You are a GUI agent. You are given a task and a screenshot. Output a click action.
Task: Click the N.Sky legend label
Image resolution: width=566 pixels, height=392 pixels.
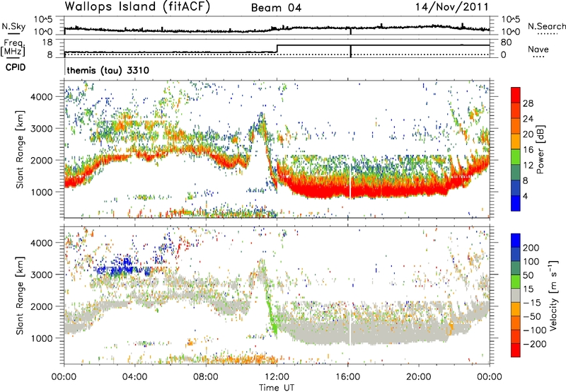(13, 26)
